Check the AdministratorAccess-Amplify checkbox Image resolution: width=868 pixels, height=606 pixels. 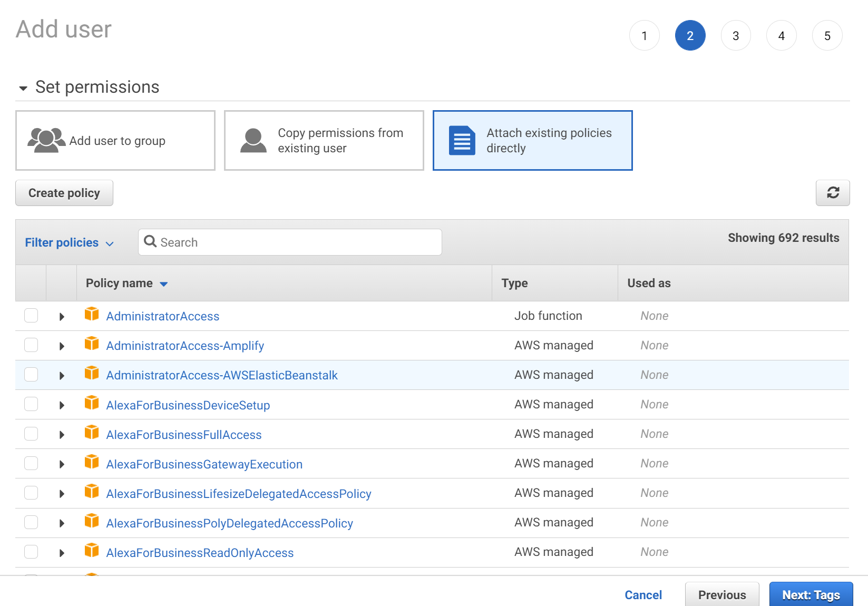[x=31, y=345]
